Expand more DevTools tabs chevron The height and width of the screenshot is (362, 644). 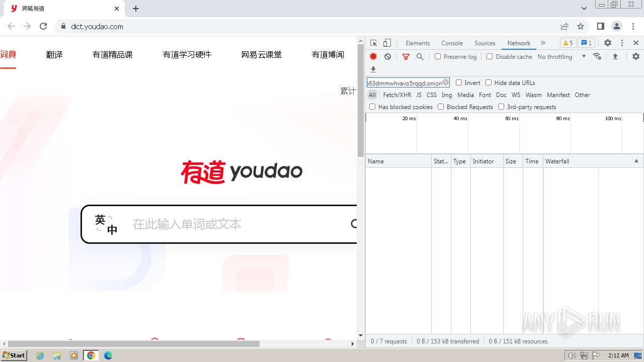pyautogui.click(x=543, y=43)
